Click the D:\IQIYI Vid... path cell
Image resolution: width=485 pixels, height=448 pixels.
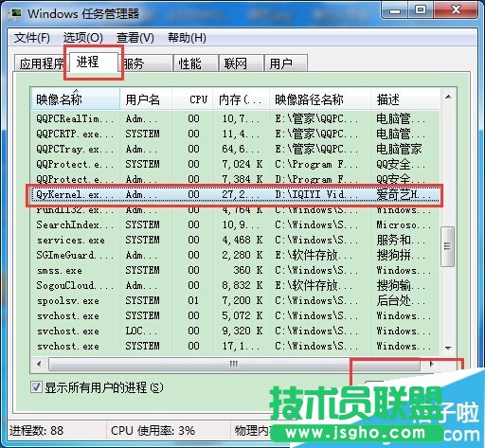point(316,194)
